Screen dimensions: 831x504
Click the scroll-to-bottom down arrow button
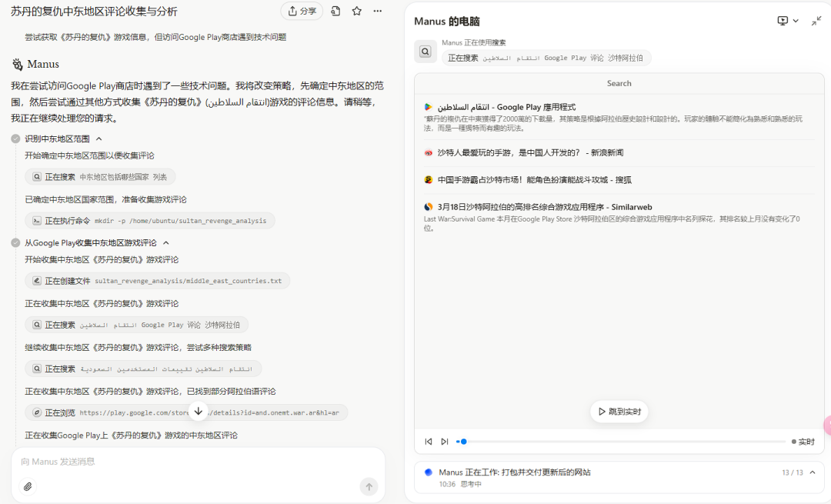[199, 411]
